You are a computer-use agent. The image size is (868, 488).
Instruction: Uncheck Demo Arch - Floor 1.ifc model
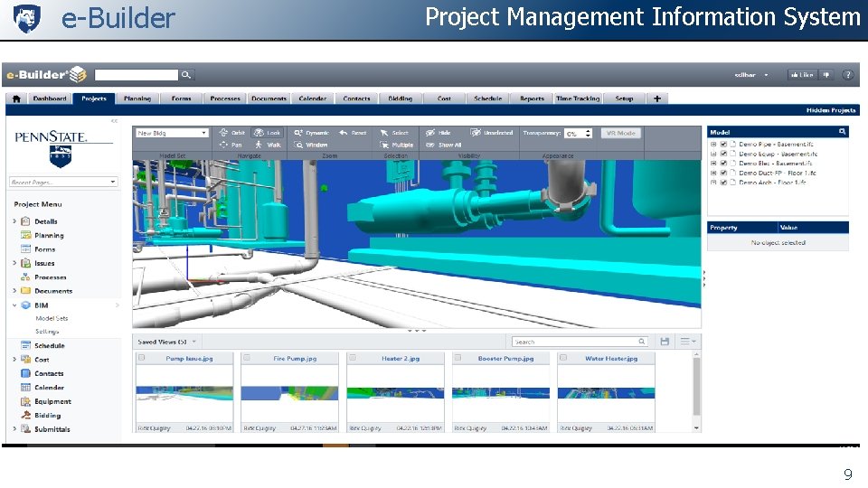point(723,182)
